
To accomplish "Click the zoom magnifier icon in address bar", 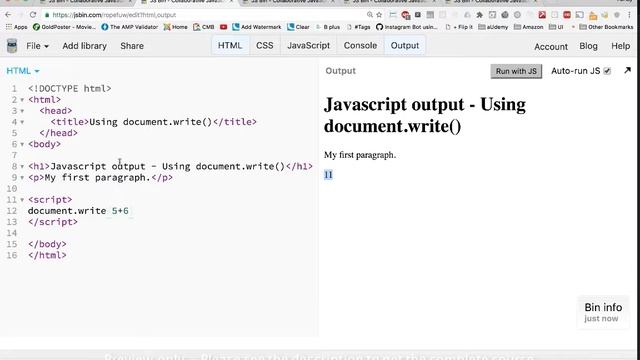I will tap(369, 15).
